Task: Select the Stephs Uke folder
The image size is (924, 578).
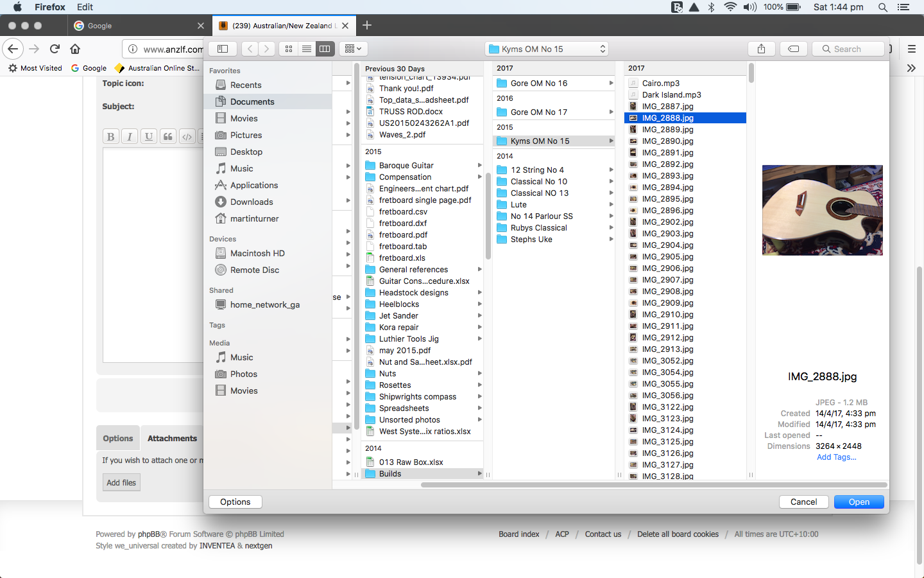Action: [554, 239]
